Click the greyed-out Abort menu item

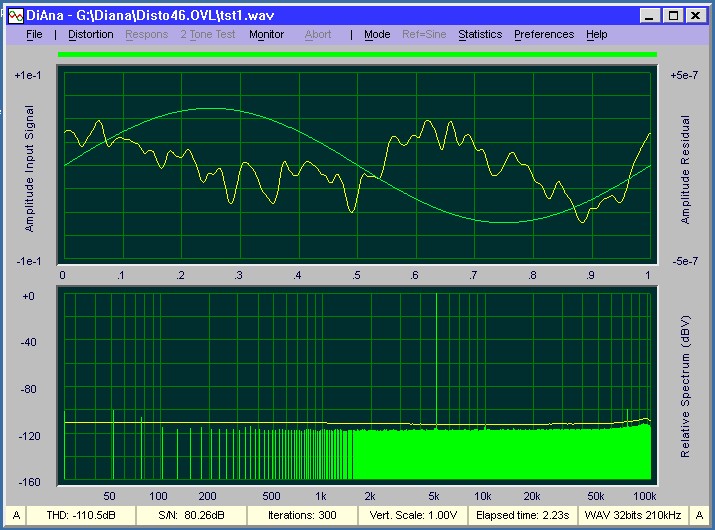tap(318, 34)
